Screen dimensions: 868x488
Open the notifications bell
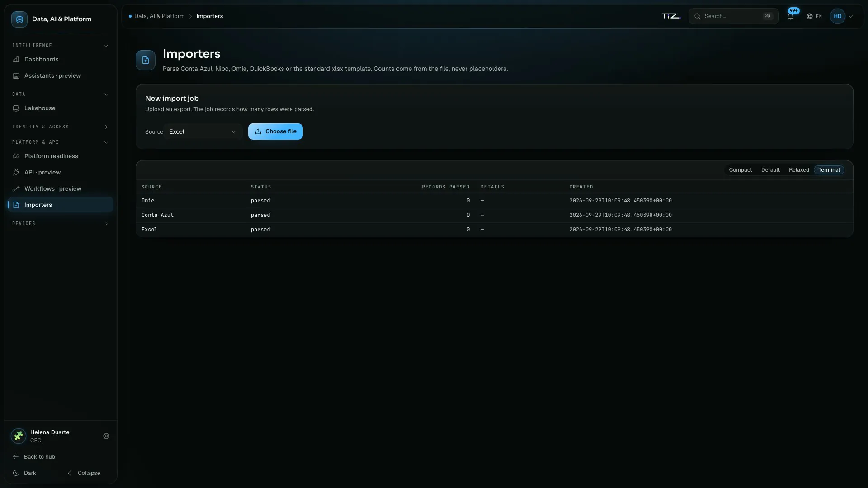790,16
